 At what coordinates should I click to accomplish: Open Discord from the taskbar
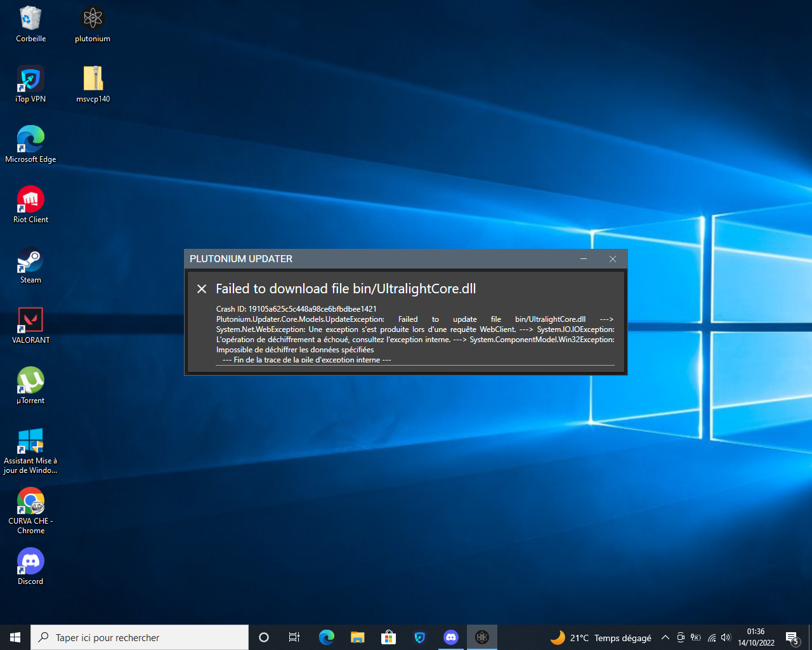451,637
